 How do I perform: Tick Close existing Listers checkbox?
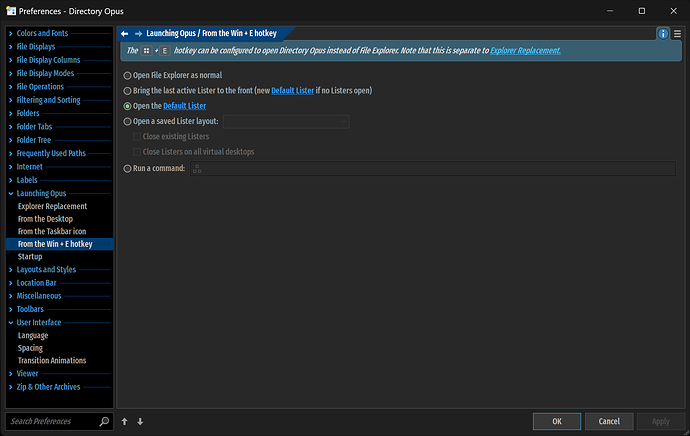coord(137,137)
